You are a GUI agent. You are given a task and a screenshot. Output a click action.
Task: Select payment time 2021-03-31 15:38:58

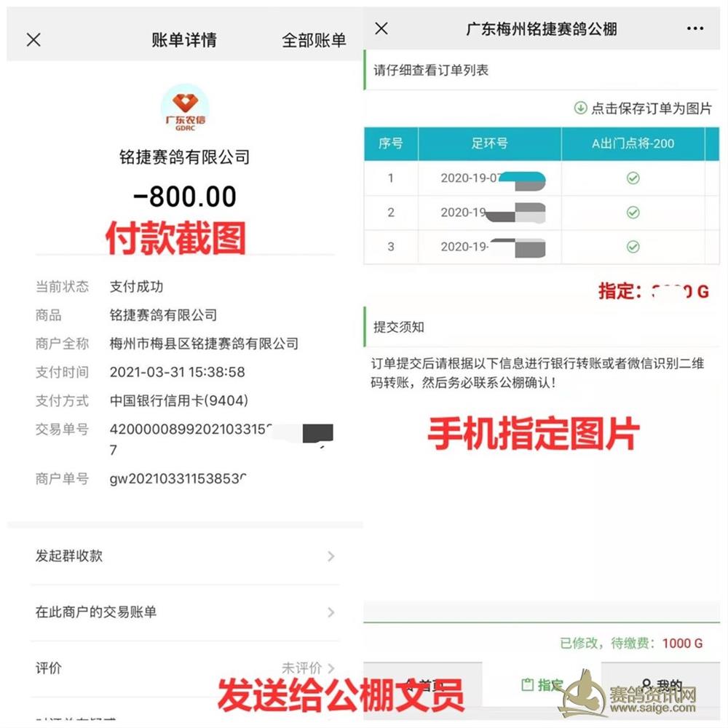pos(177,372)
